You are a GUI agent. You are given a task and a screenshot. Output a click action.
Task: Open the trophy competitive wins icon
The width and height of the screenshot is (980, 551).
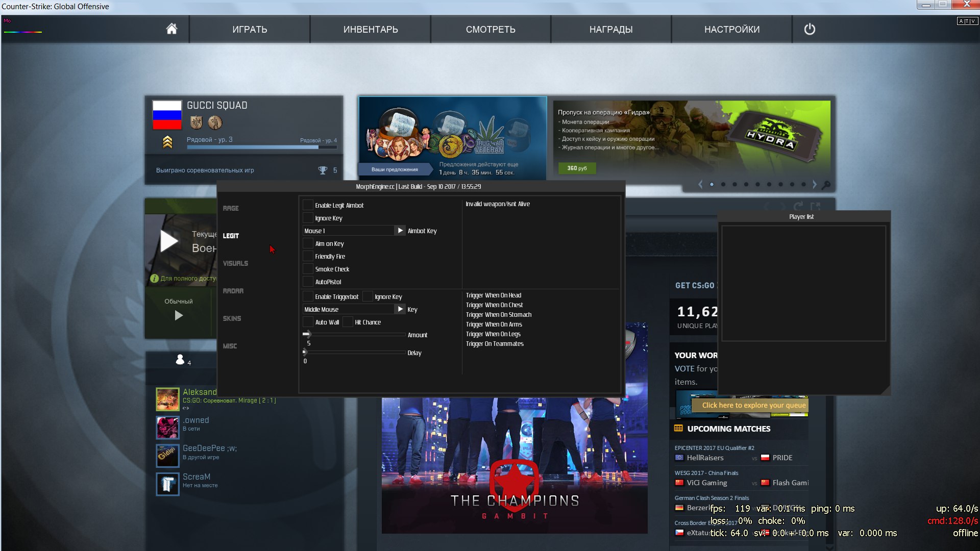(x=323, y=170)
